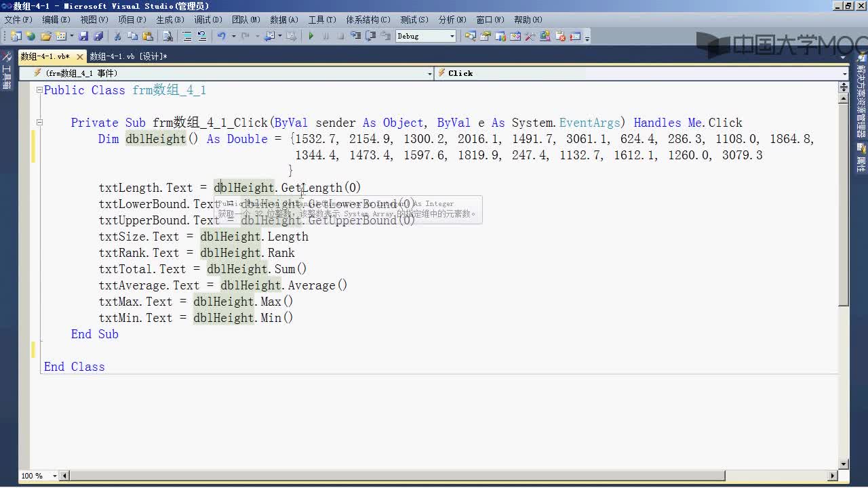
Task: Open Toolbox via wrench toolbar icon
Action: 530,36
